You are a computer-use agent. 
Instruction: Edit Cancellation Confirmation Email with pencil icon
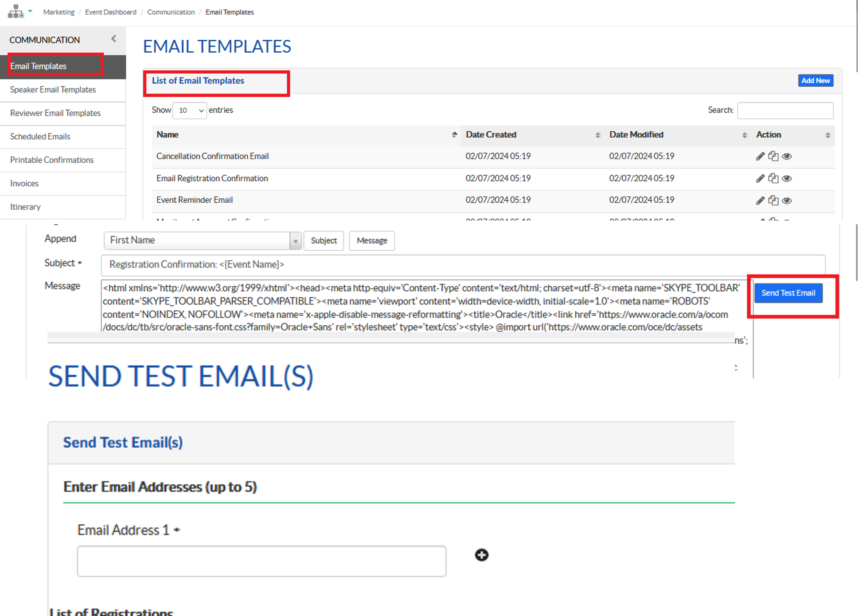[x=760, y=157]
